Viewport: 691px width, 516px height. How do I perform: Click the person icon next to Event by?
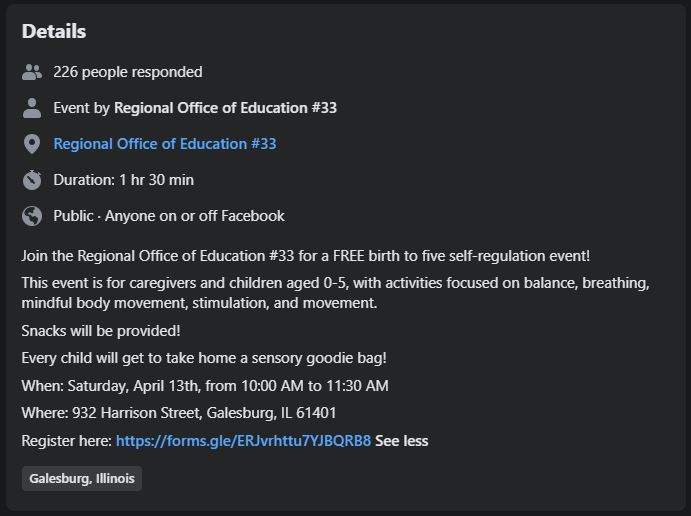[x=32, y=108]
